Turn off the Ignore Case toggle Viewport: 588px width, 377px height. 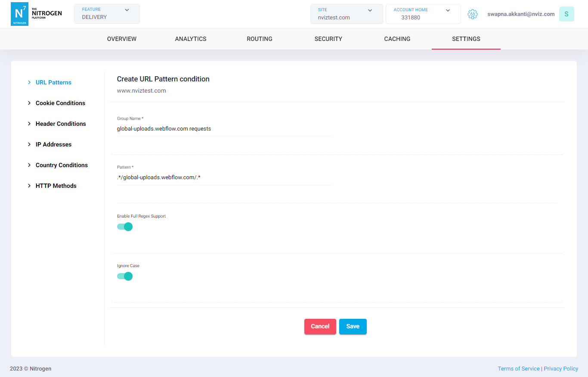tap(125, 276)
